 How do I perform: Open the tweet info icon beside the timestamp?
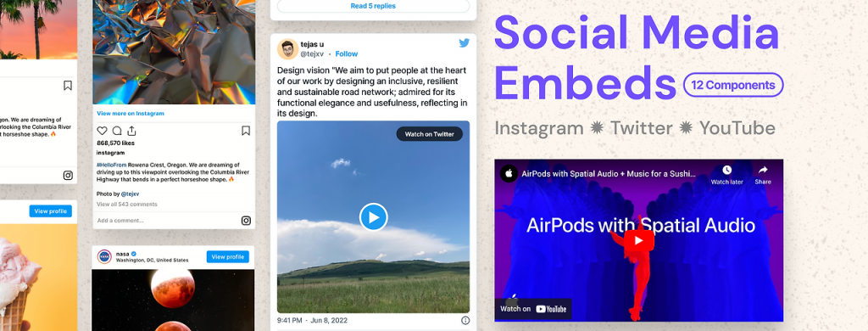(x=465, y=321)
